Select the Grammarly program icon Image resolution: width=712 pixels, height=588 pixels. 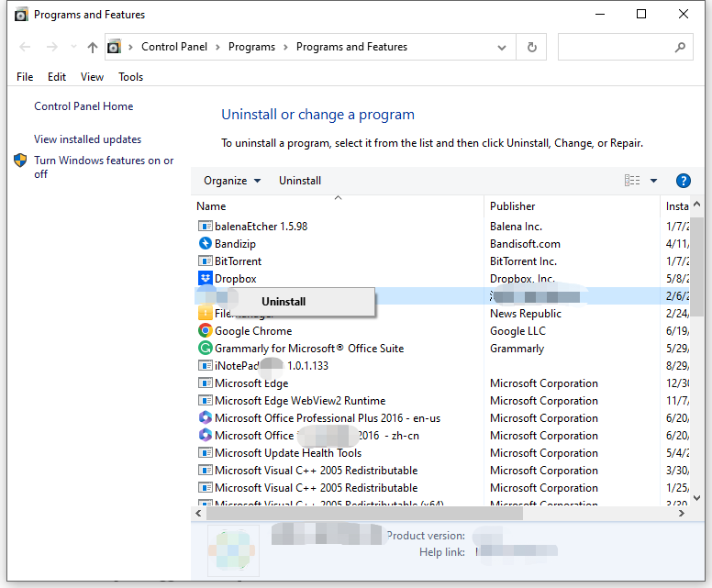tap(206, 349)
